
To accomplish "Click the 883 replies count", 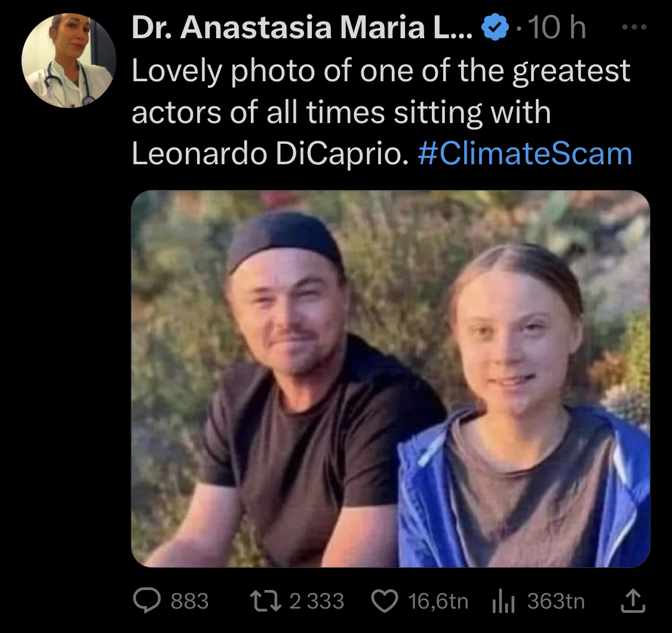I will click(189, 601).
